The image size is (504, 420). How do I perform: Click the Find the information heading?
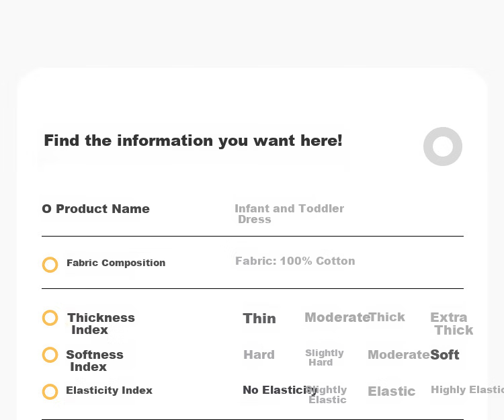point(193,140)
